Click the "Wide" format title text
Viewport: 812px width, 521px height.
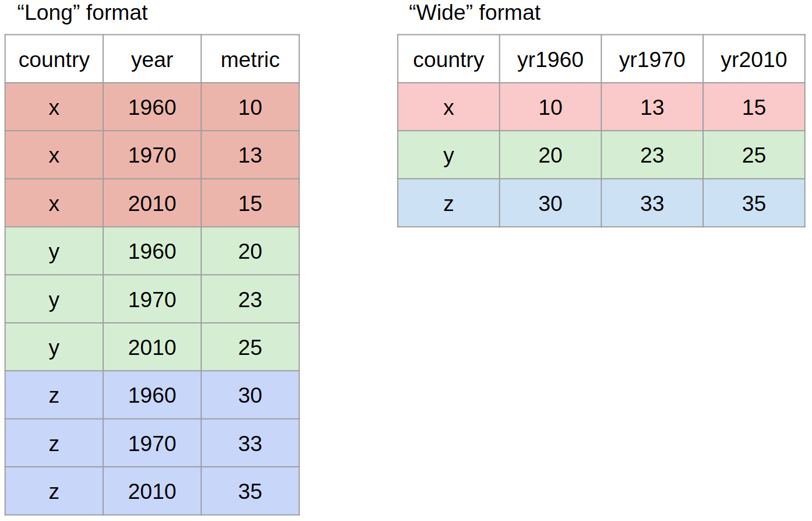point(474,13)
